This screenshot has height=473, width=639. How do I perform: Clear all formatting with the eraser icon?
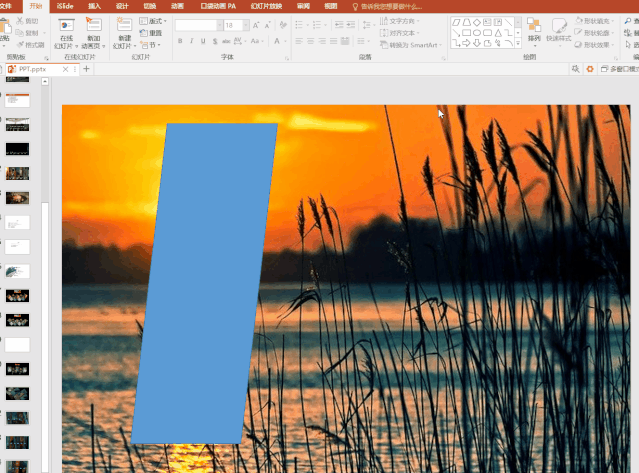(283, 26)
